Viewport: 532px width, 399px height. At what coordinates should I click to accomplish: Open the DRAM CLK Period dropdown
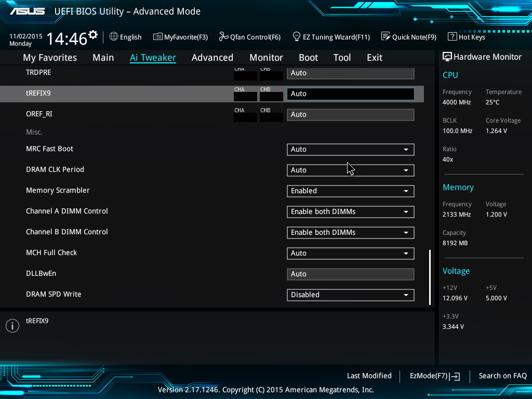350,170
